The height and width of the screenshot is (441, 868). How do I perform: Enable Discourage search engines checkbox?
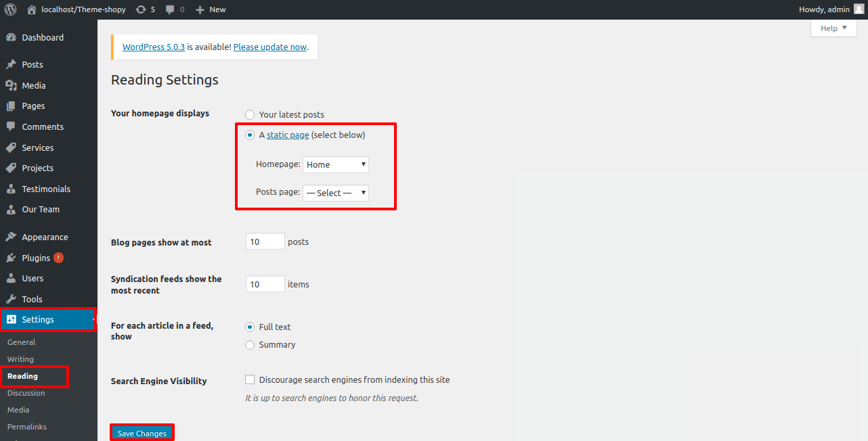click(x=251, y=380)
